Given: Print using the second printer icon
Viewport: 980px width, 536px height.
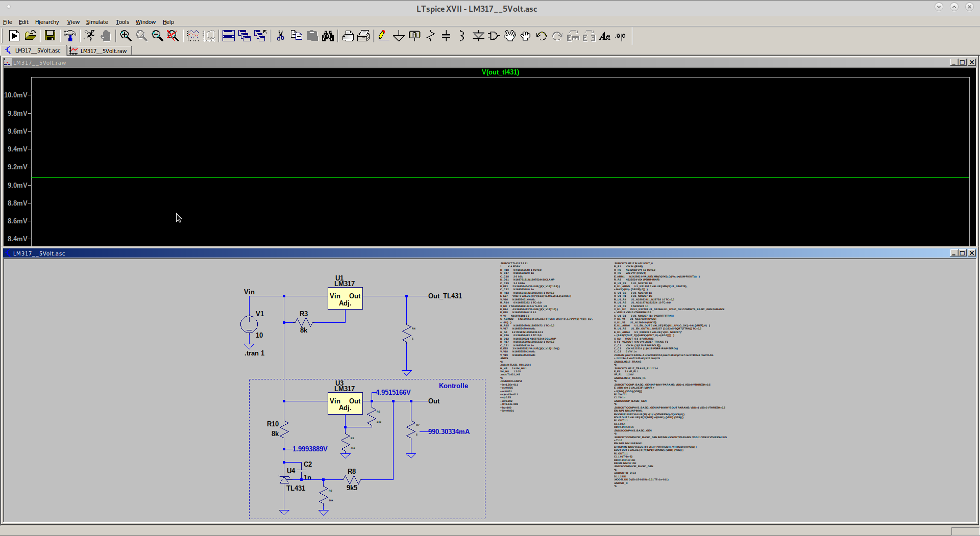Looking at the screenshot, I should [x=363, y=36].
